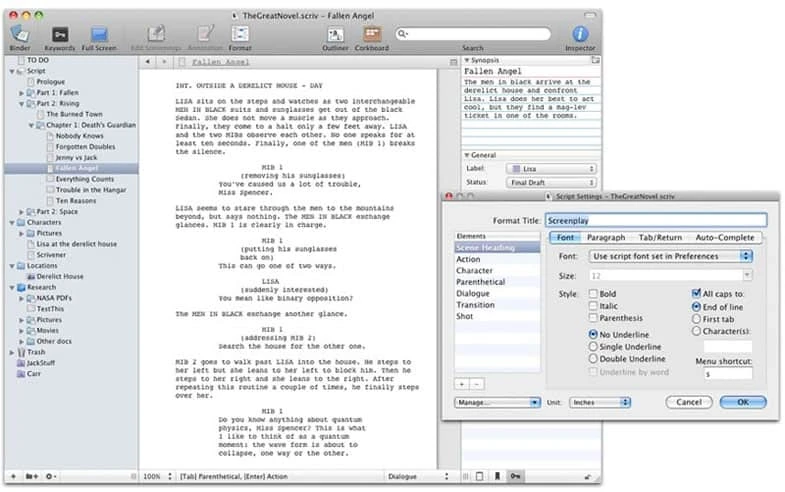The height and width of the screenshot is (492, 785).
Task: Open the Unit Inches dropdown
Action: tap(600, 402)
